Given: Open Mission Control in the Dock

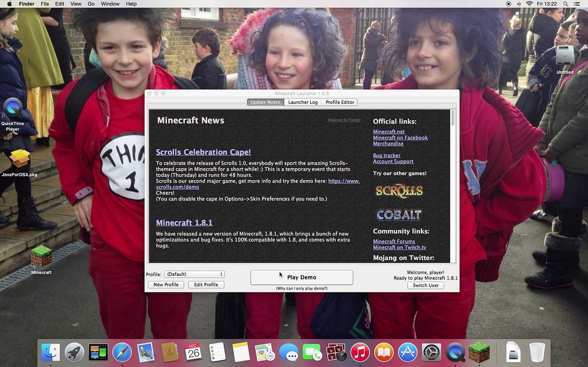Looking at the screenshot, I should point(98,352).
